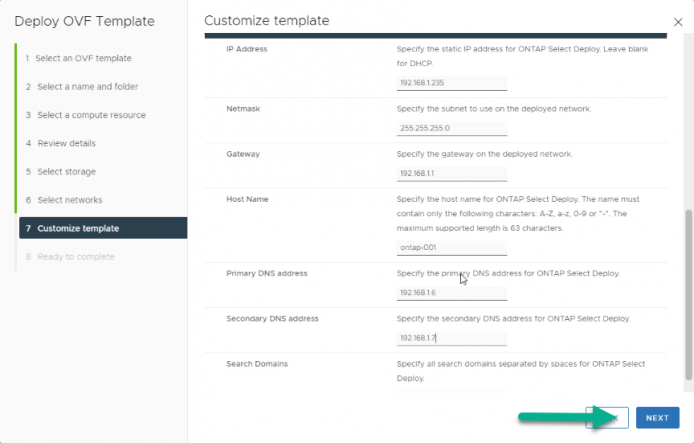Return to step 4 Review details
The width and height of the screenshot is (694, 443).
point(61,143)
